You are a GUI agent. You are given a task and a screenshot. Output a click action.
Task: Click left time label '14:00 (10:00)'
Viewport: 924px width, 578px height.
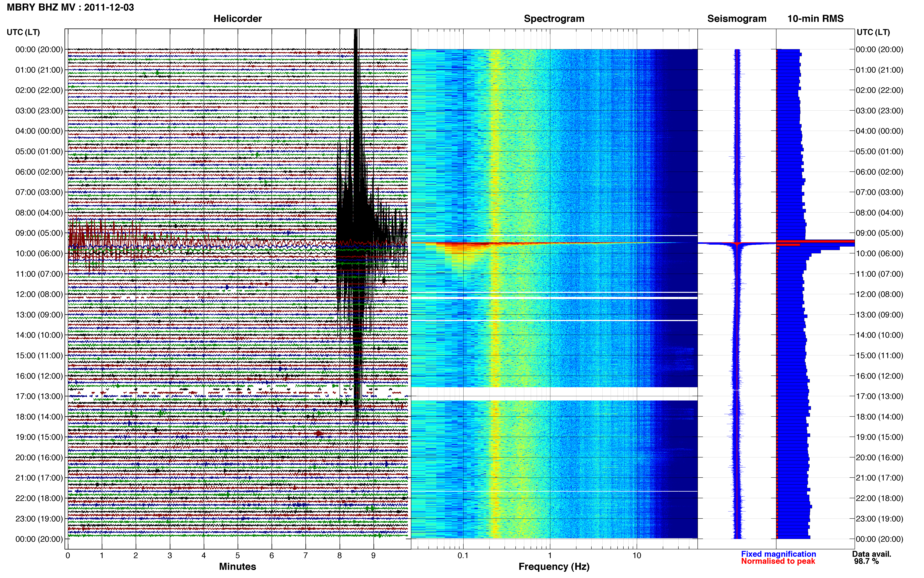[x=39, y=335]
